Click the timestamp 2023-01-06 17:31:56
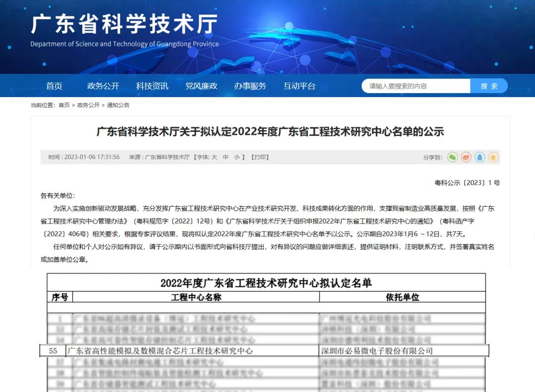The image size is (535, 392). (x=92, y=157)
